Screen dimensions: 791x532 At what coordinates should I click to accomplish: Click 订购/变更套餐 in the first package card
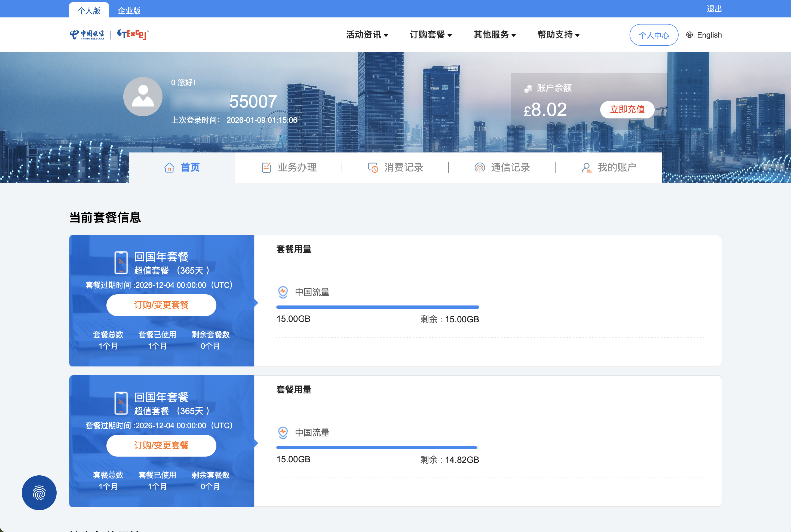coord(161,305)
